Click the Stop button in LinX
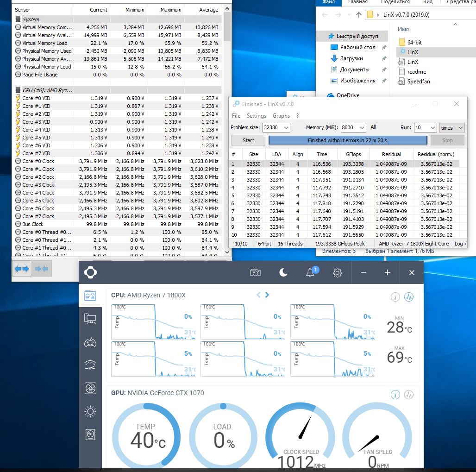 coord(447,140)
